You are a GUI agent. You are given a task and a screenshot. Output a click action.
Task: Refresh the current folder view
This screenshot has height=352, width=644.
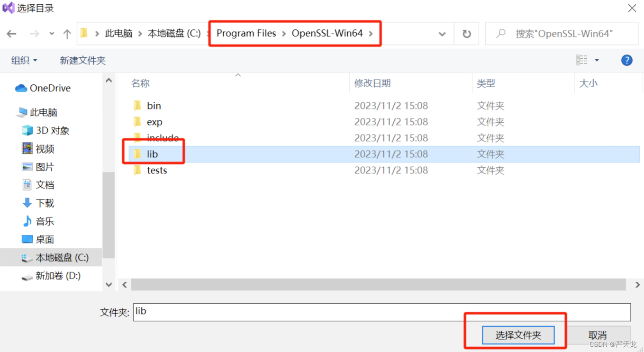pos(467,34)
